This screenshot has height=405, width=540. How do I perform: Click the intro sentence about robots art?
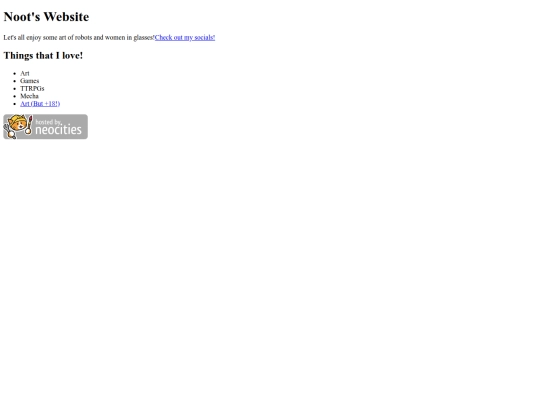(x=79, y=38)
